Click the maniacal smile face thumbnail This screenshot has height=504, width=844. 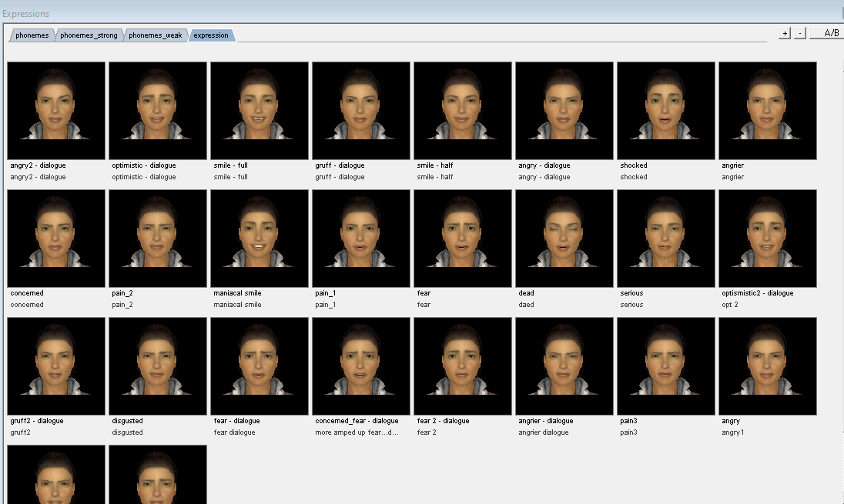click(x=260, y=239)
